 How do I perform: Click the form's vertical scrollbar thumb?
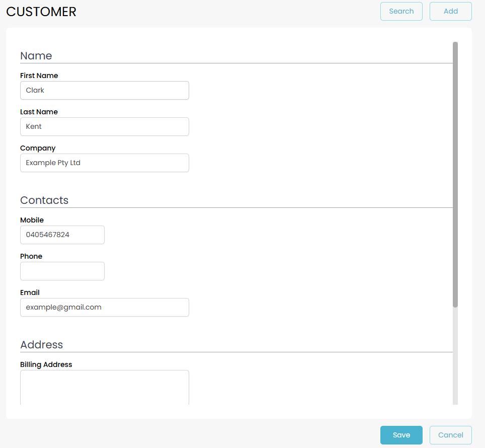(x=455, y=174)
